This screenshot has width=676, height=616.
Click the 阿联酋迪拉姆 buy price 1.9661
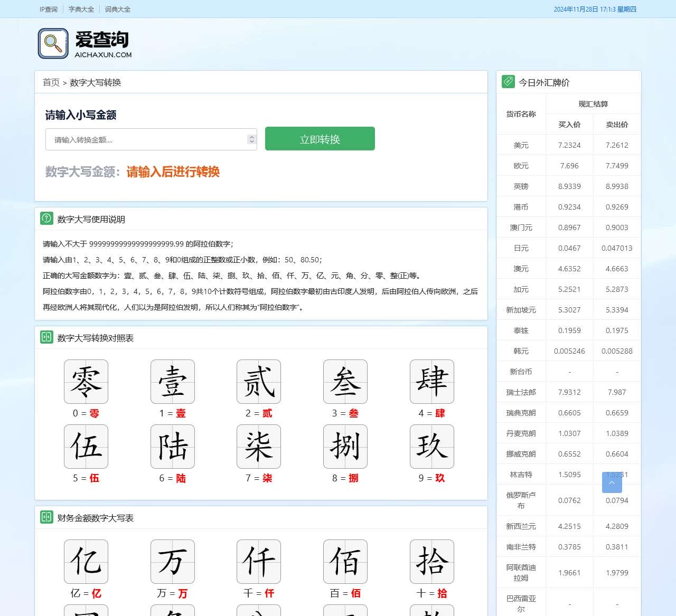[569, 572]
